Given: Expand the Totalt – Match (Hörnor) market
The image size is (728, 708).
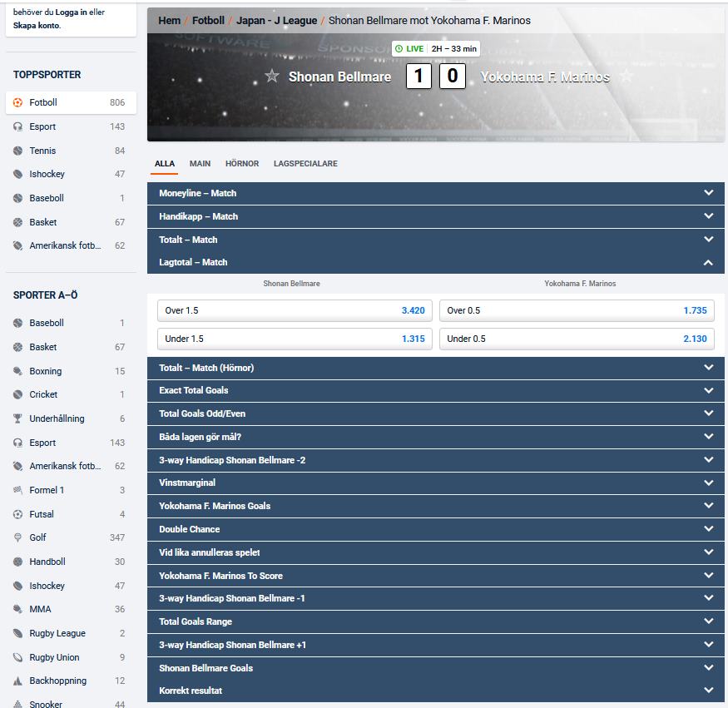Looking at the screenshot, I should pyautogui.click(x=435, y=368).
